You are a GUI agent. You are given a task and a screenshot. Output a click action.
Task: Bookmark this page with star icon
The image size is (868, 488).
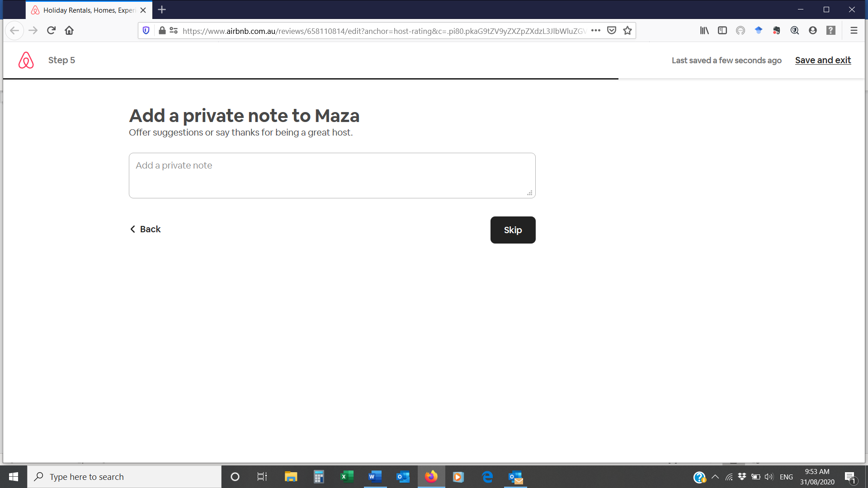[627, 30]
